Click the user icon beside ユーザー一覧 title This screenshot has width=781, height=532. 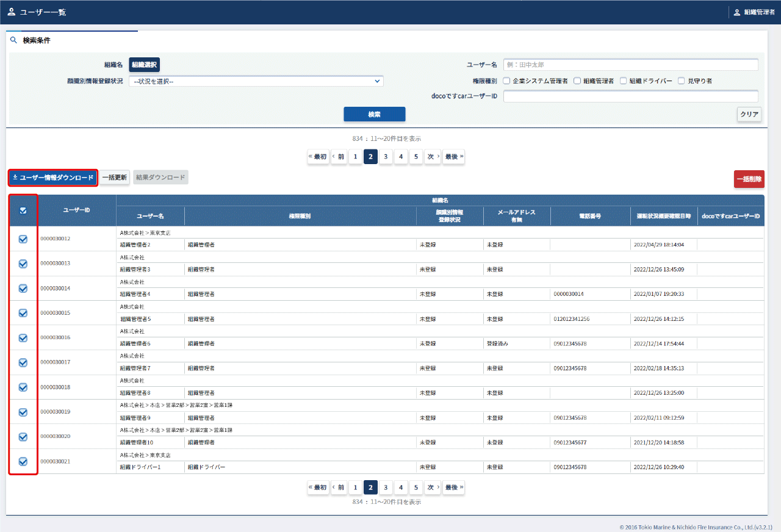[11, 12]
